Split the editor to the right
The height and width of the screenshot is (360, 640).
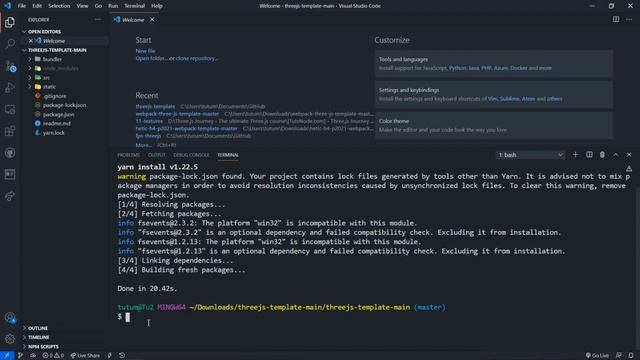[x=616, y=19]
